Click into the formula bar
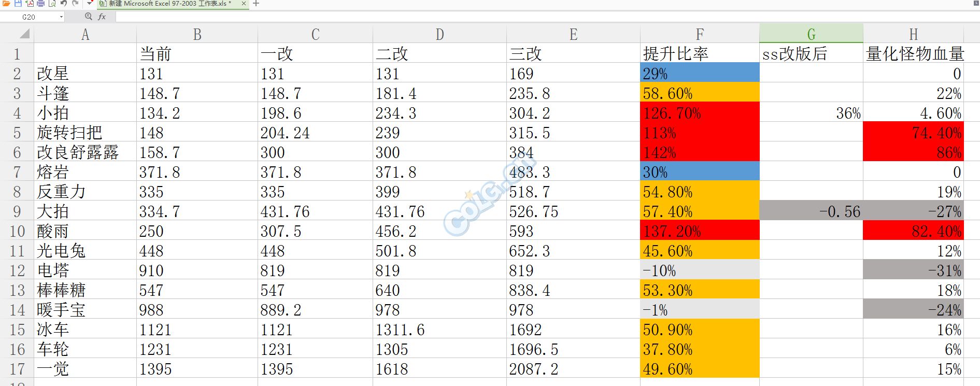The image size is (980, 386). point(547,17)
